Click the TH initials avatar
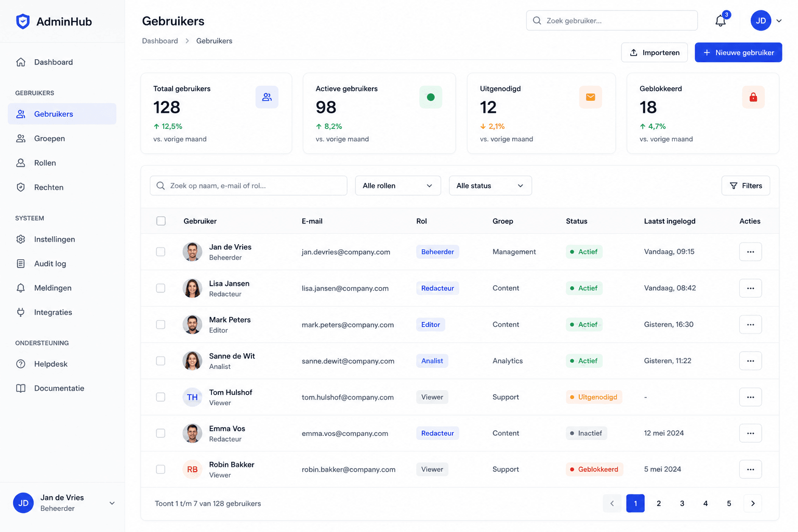This screenshot has height=532, width=798. pyautogui.click(x=192, y=397)
